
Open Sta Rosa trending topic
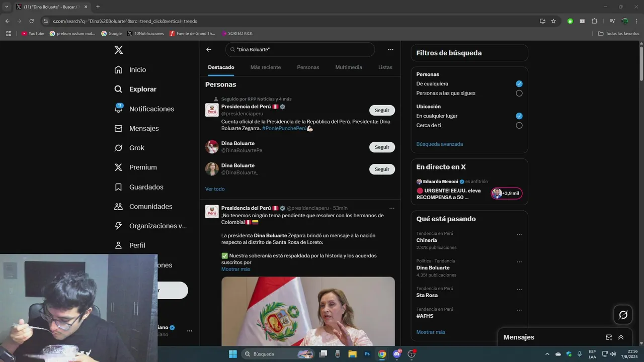[x=427, y=296]
